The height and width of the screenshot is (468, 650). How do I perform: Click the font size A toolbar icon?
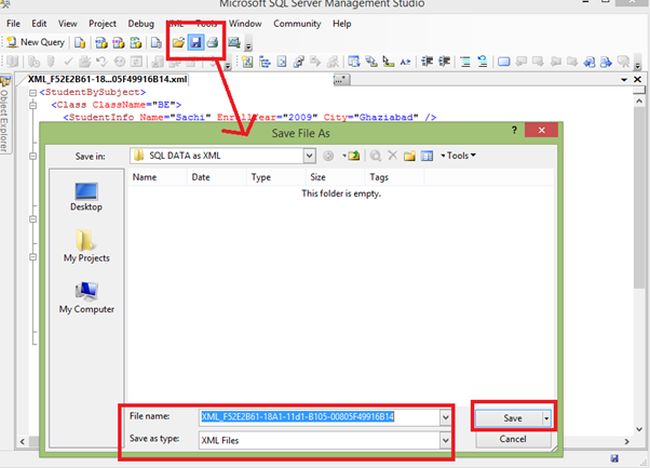(405, 62)
